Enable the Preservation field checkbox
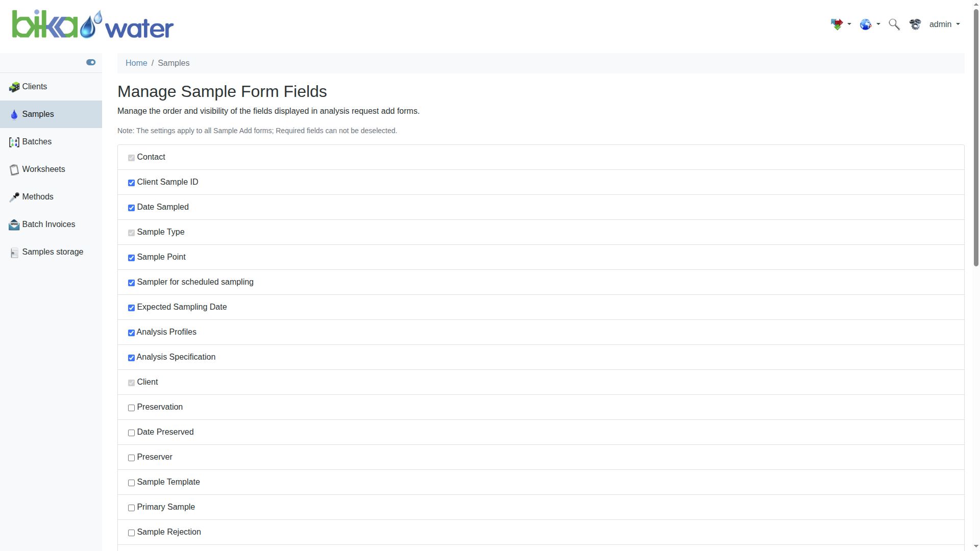Image resolution: width=980 pixels, height=551 pixels. pos(131,408)
